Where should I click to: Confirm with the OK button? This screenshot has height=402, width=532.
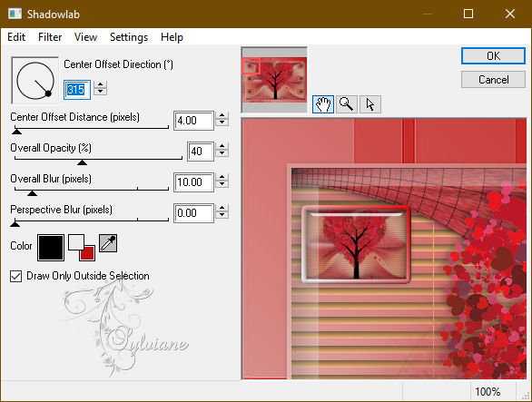point(493,56)
